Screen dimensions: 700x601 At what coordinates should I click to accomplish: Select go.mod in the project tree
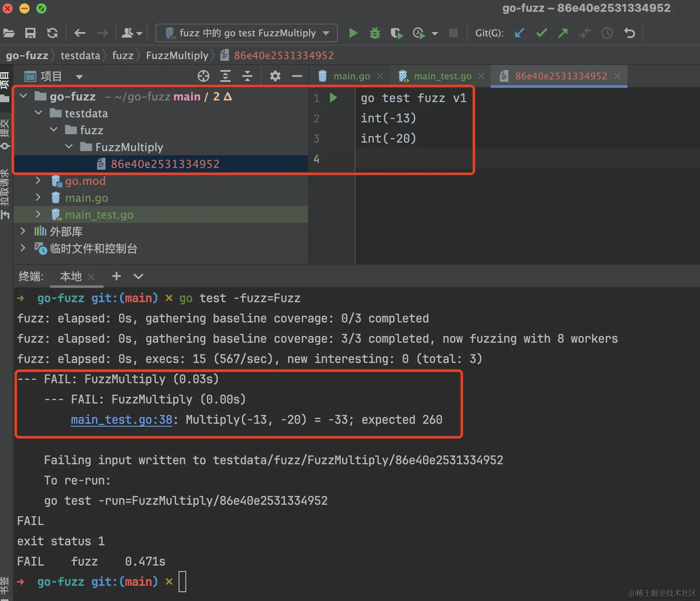point(161,181)
